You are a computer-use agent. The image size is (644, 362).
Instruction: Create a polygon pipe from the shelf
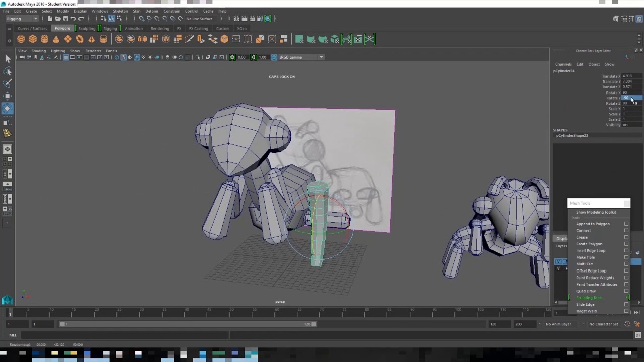coord(103,39)
